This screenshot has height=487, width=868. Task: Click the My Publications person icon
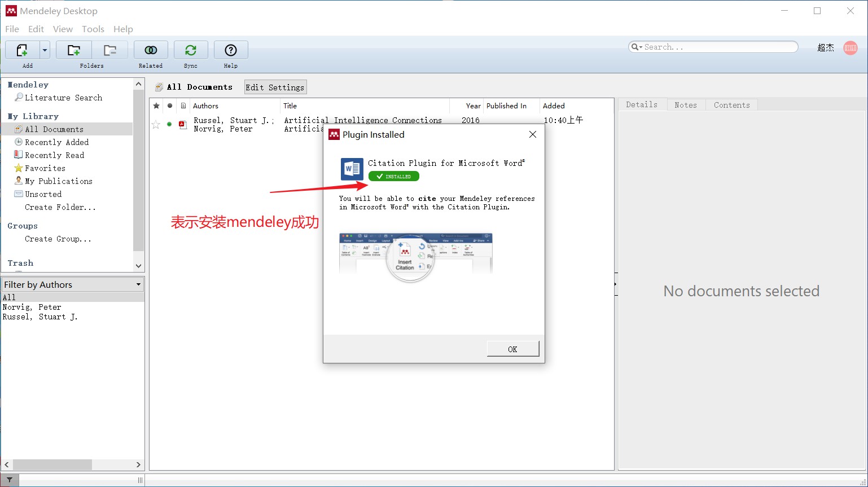point(19,181)
